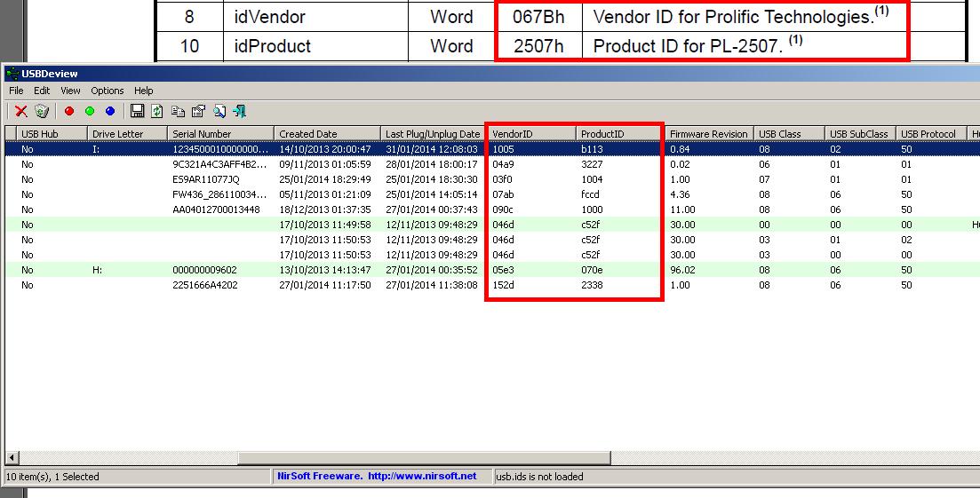The image size is (980, 498).
Task: Click the horizontal scrollbar left arrow
Action: tap(12, 458)
